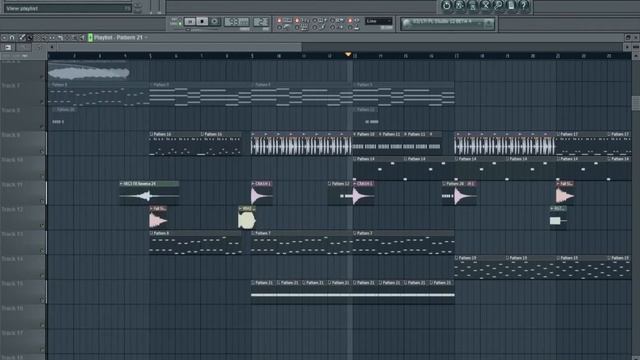640x360 pixels.
Task: Mute Track 8 using its switch
Action: pyautogui.click(x=42, y=126)
